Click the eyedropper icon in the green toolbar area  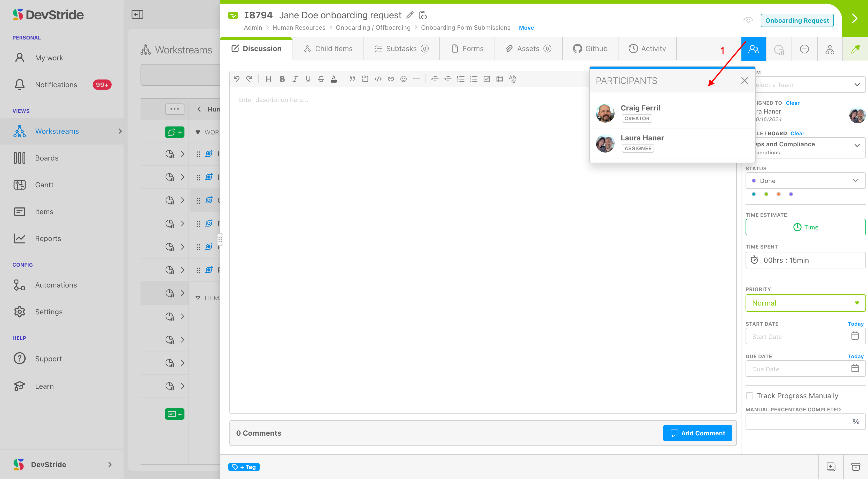click(x=855, y=49)
